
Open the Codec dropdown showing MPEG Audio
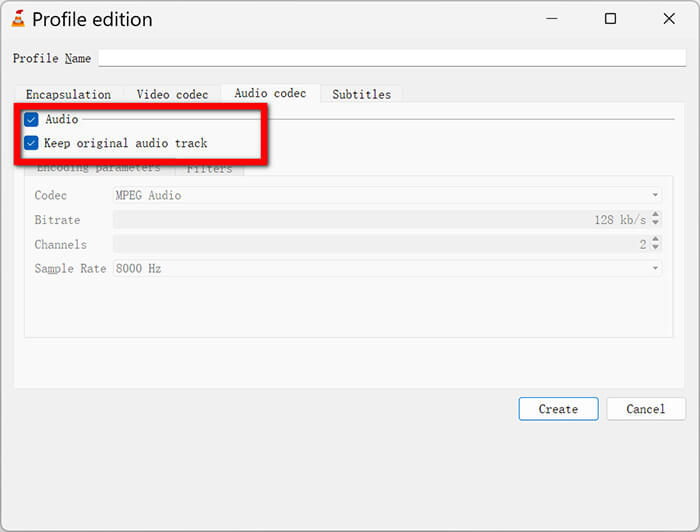[387, 196]
